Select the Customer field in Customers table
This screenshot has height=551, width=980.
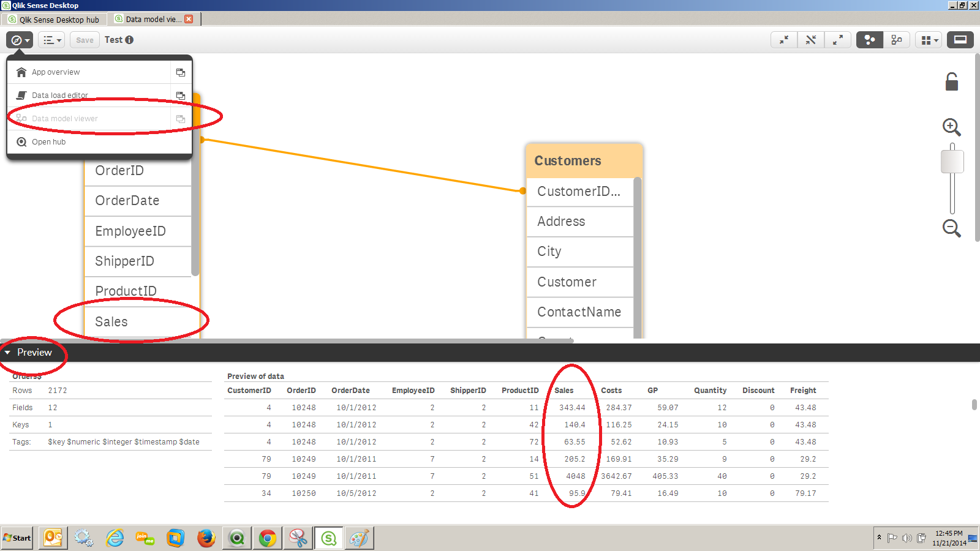coord(579,282)
